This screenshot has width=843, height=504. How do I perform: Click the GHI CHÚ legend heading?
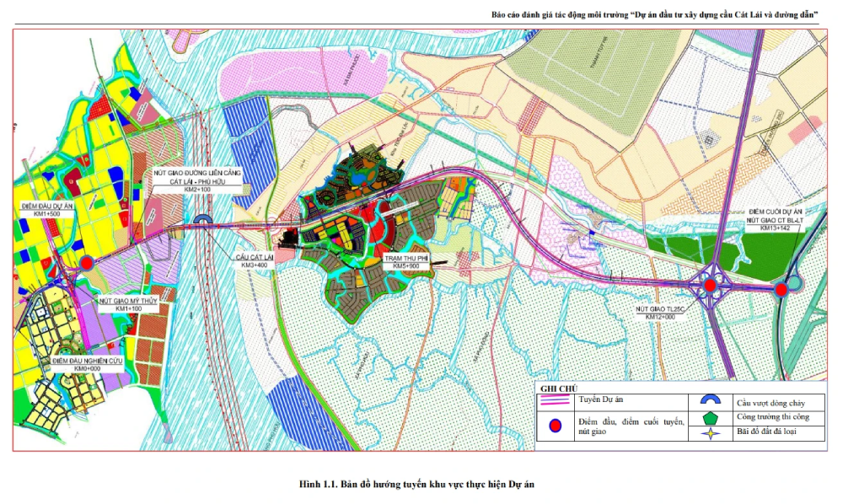[557, 389]
